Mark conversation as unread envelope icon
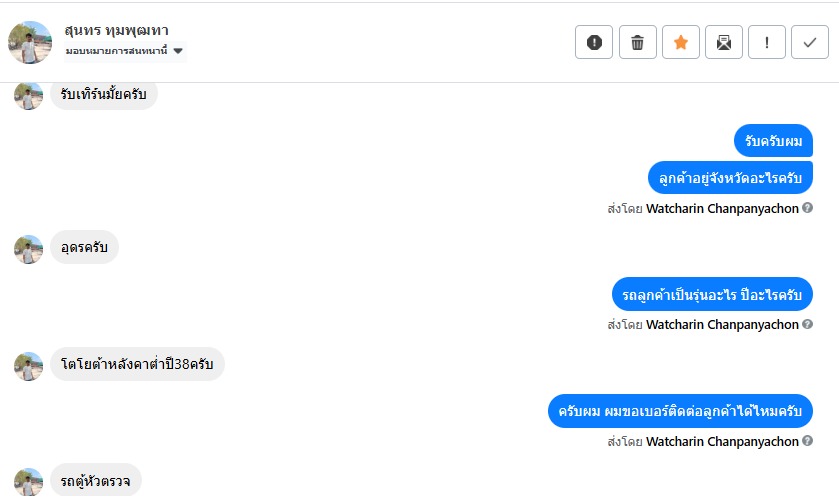Viewport: 839px width, 501px height. click(723, 42)
